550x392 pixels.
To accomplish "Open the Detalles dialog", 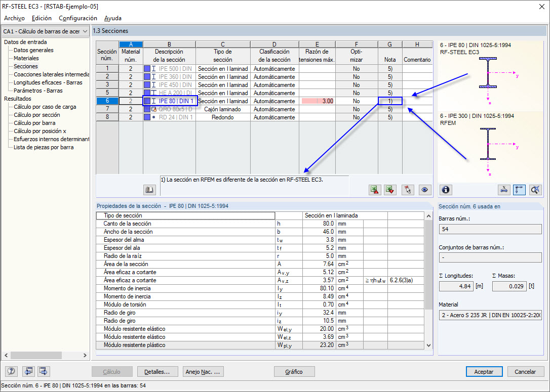I will (158, 371).
